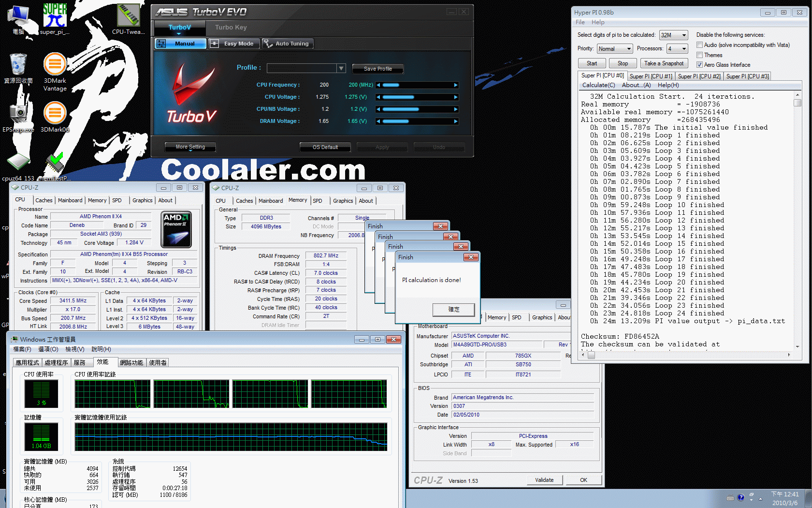Open the TurboV Profile dropdown

click(x=341, y=68)
